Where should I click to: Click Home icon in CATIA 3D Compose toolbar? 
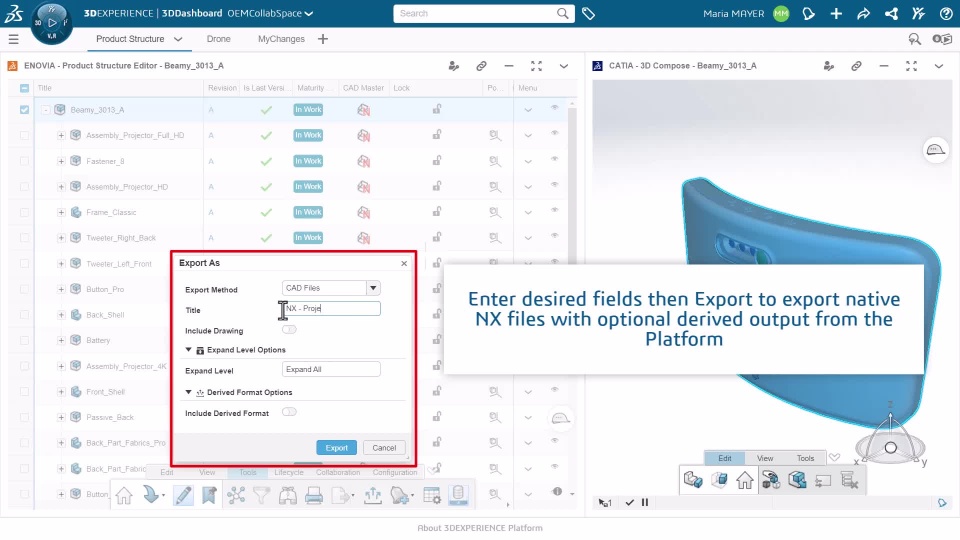coord(744,480)
